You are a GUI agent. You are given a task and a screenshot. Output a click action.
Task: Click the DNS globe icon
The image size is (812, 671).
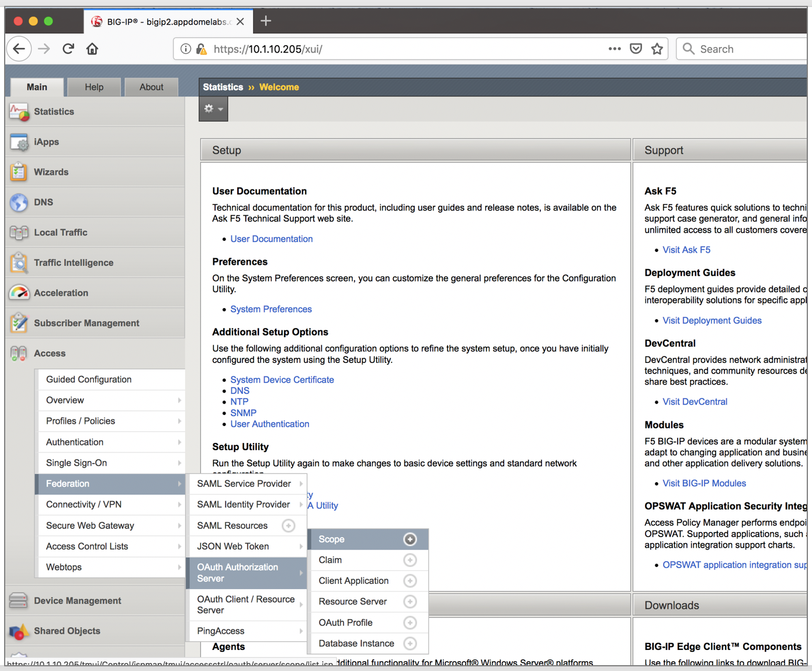[19, 202]
